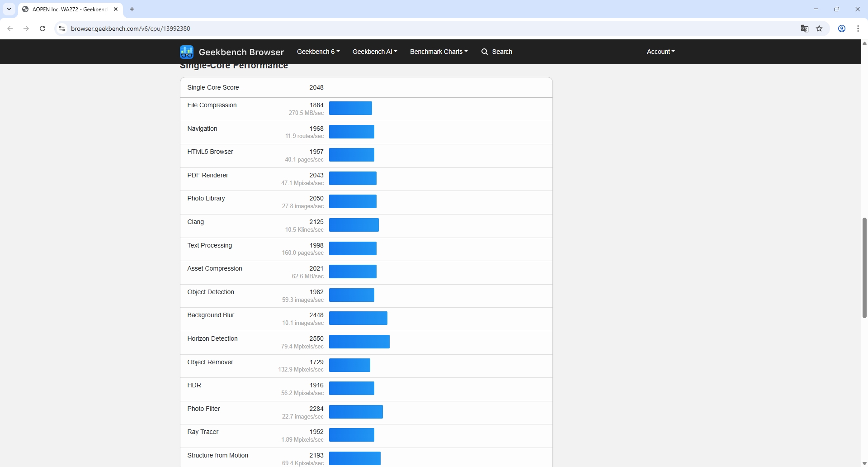Click the Asset Compression row label

tap(215, 268)
